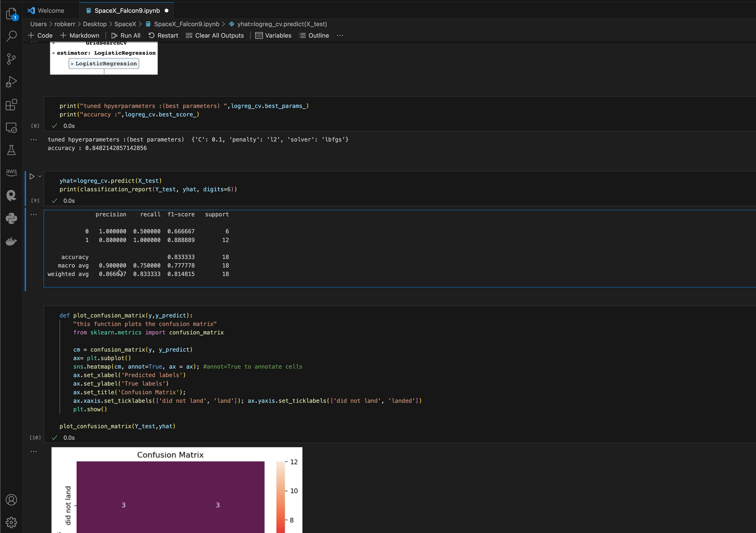Expand the LogisticRegression estimator box
Viewport: 756px width, 533px height.
104,64
